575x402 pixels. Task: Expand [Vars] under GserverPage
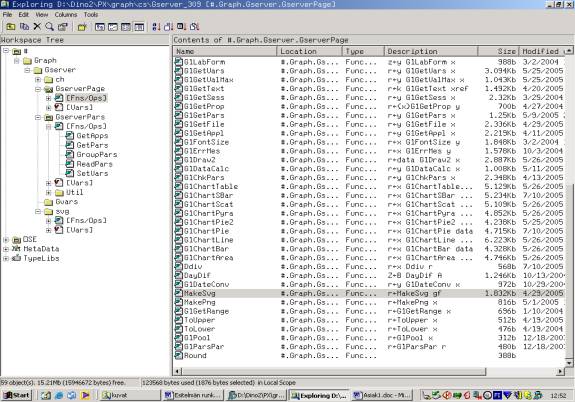point(48,107)
